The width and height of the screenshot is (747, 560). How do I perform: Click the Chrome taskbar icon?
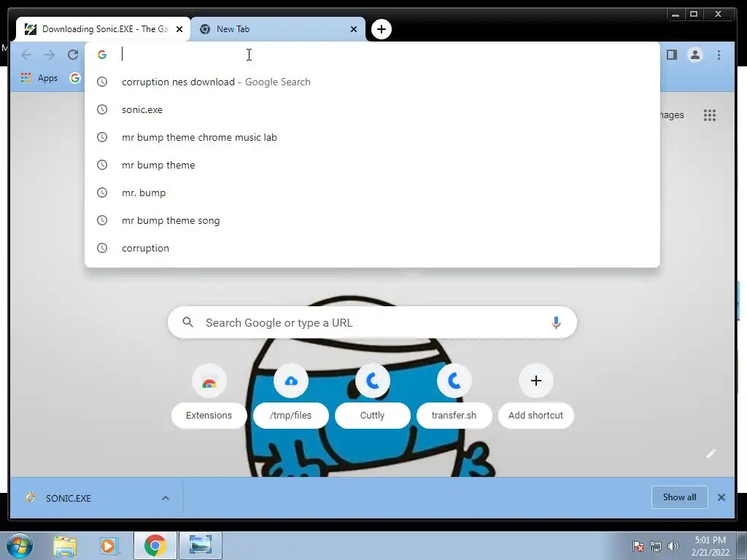(155, 545)
